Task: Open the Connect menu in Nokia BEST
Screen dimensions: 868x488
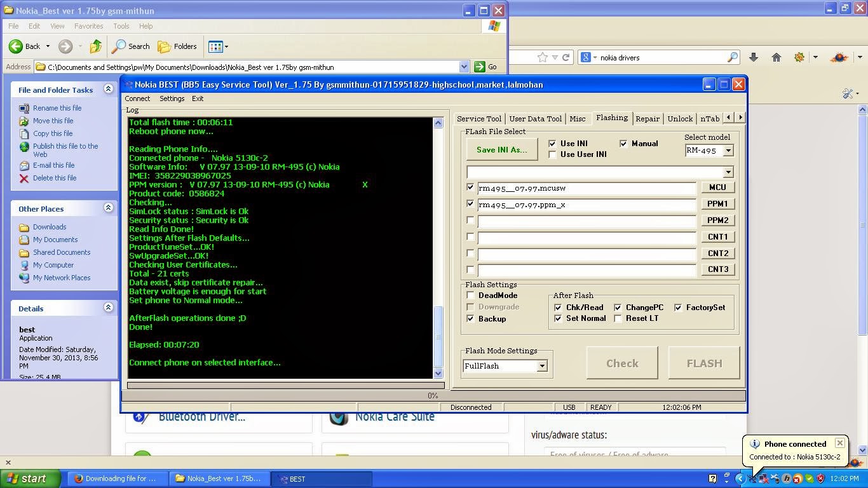Action: [137, 98]
